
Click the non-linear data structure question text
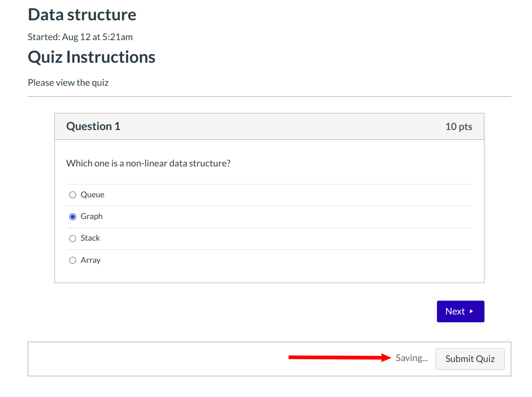148,164
